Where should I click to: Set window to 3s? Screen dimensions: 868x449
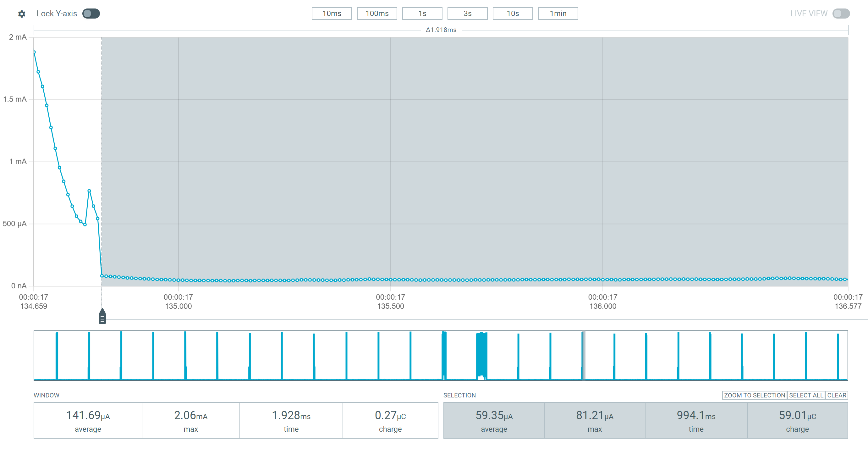pyautogui.click(x=467, y=14)
